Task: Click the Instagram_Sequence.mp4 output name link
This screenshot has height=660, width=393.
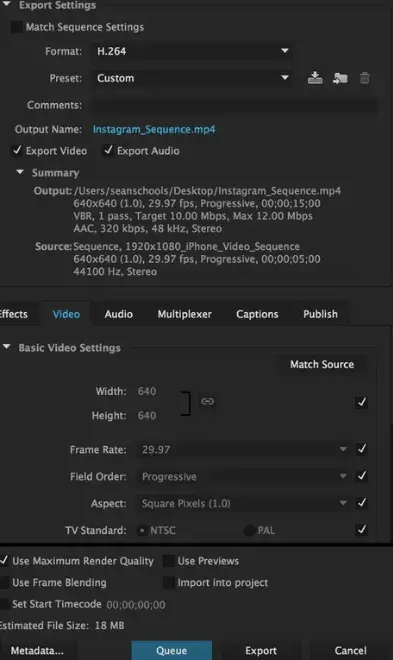Action: tap(154, 129)
